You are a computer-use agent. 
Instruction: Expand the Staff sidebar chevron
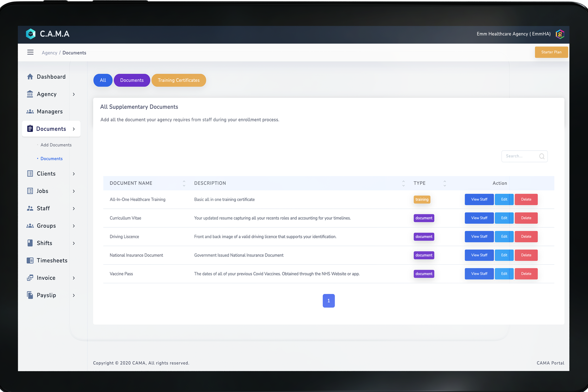pyautogui.click(x=74, y=209)
